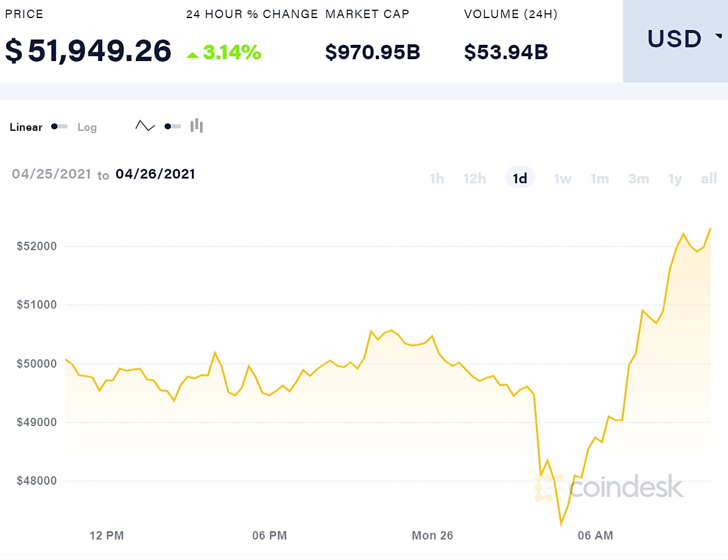This screenshot has height=560, width=728.
Task: Click the CoinDesk watermark logo
Action: click(609, 488)
